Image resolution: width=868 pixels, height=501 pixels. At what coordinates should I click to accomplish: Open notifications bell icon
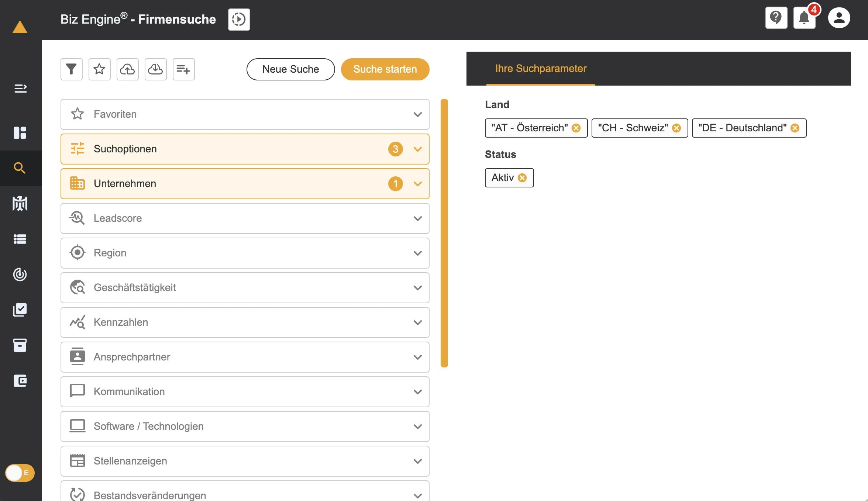(x=804, y=18)
